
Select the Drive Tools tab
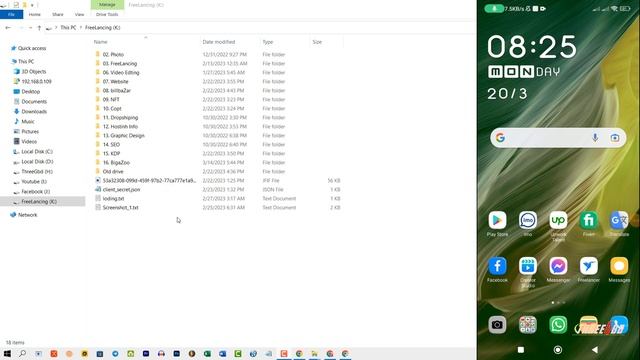[x=107, y=14]
